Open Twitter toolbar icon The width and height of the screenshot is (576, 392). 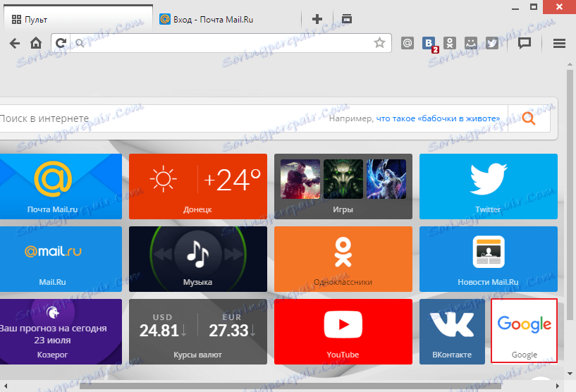coord(492,43)
